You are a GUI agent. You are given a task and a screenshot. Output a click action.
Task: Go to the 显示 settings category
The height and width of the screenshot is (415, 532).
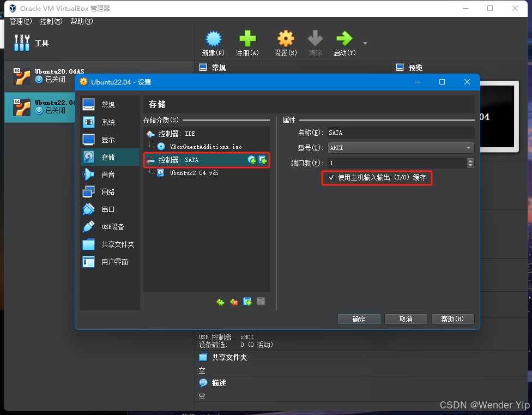(x=110, y=140)
